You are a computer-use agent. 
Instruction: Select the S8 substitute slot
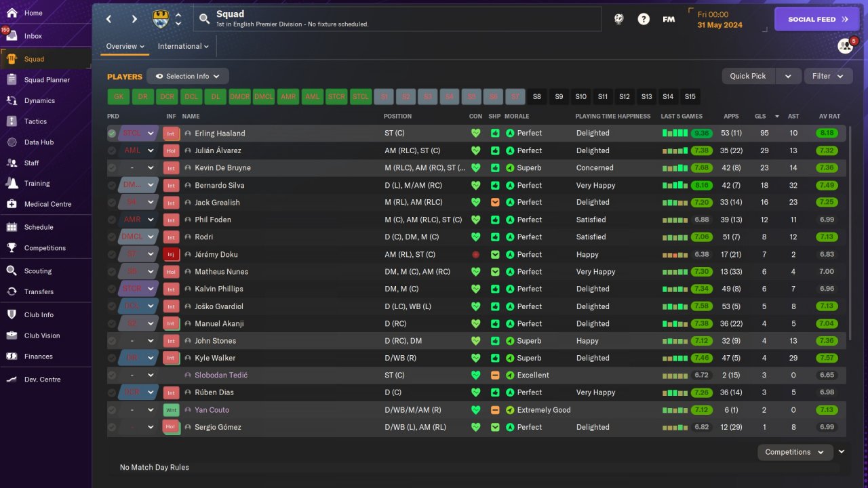[537, 97]
